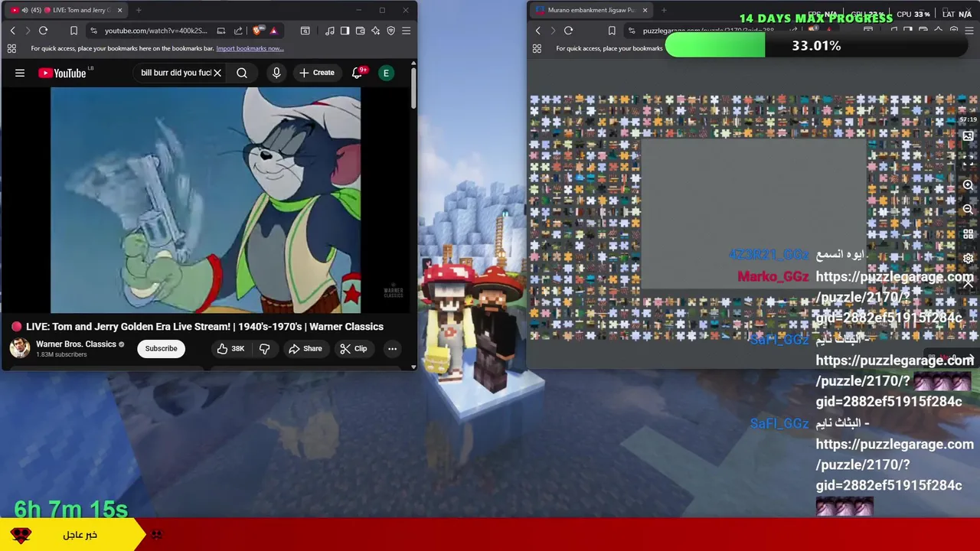Screen dimensions: 980x551
Task: Open the Warner Bros. Classics channel name
Action: click(x=76, y=344)
